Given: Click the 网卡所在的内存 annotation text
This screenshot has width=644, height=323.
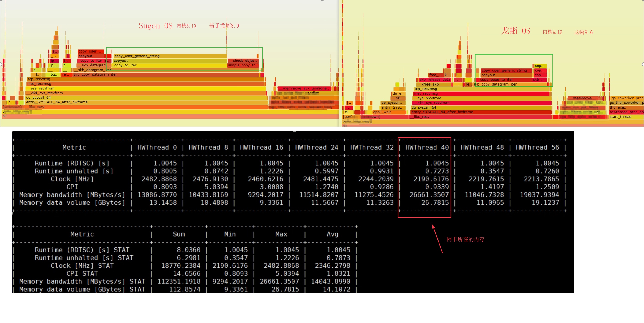Looking at the screenshot, I should coord(466,239).
